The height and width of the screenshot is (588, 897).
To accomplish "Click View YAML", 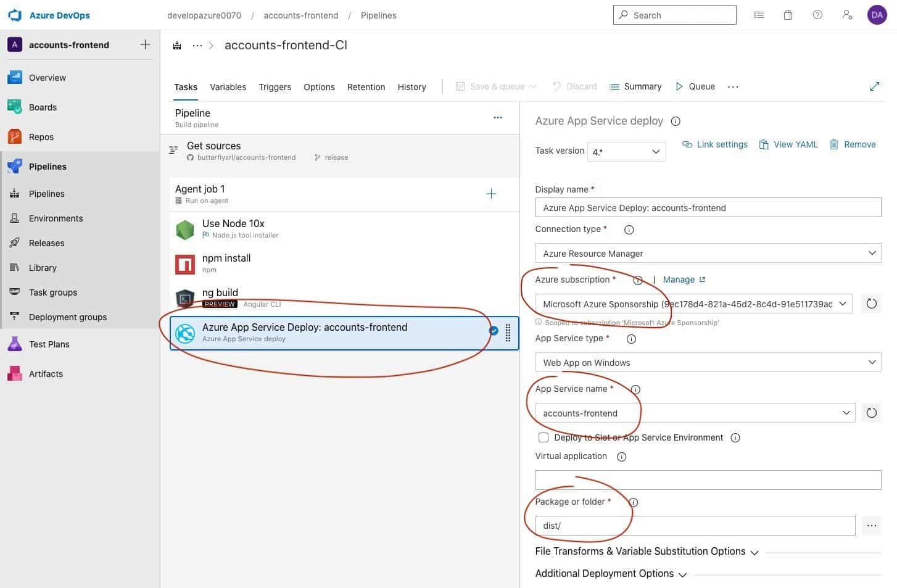I will pyautogui.click(x=788, y=144).
